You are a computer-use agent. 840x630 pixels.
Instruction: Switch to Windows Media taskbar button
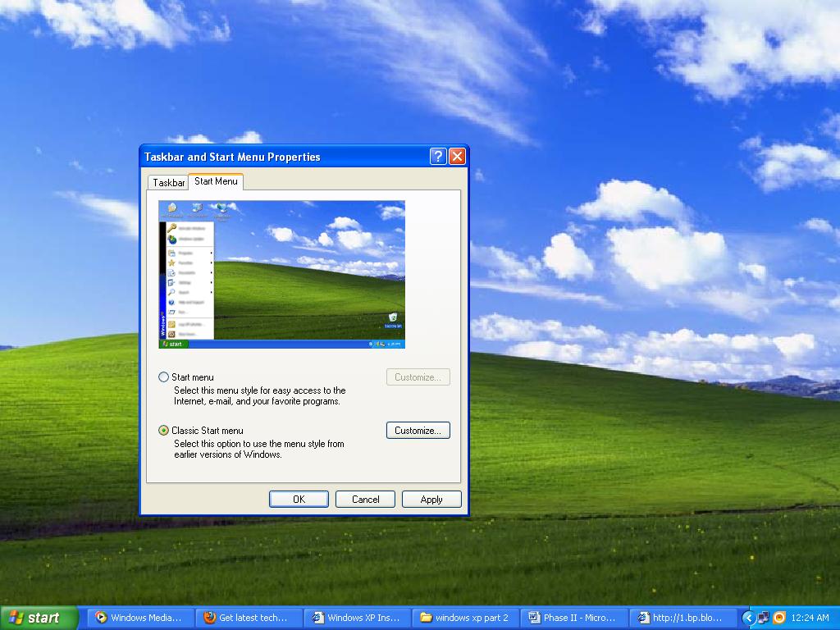pyautogui.click(x=141, y=618)
